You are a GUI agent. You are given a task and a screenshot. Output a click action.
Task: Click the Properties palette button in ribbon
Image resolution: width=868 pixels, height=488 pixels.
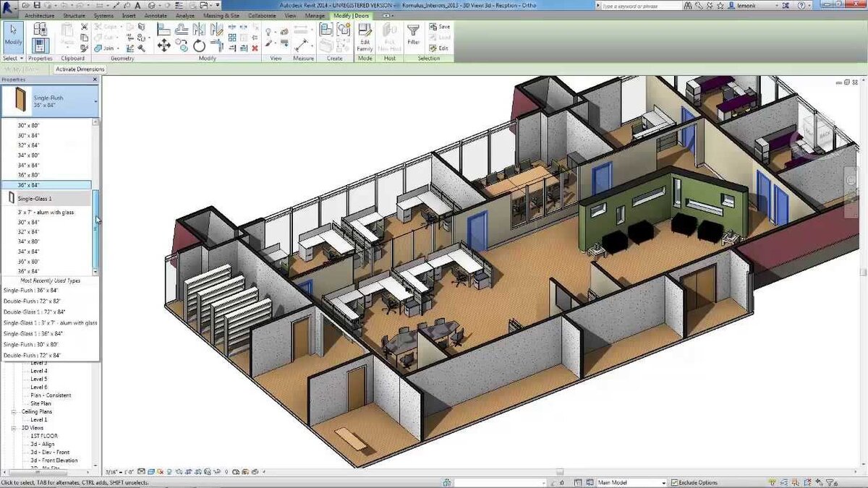[x=41, y=45]
